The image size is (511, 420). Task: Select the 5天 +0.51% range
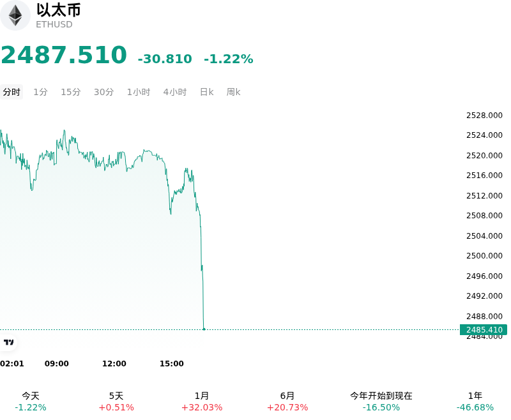(116, 401)
